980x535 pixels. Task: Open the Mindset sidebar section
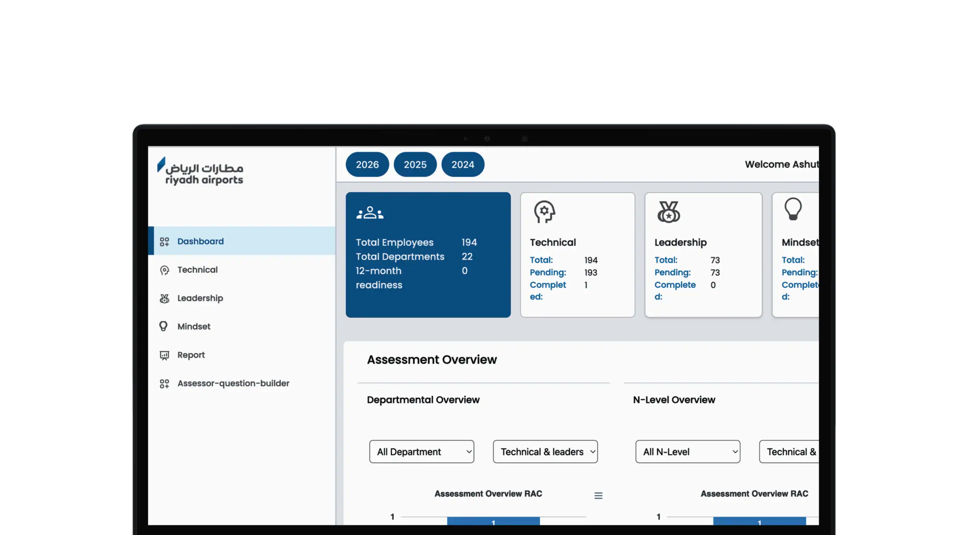(242, 326)
